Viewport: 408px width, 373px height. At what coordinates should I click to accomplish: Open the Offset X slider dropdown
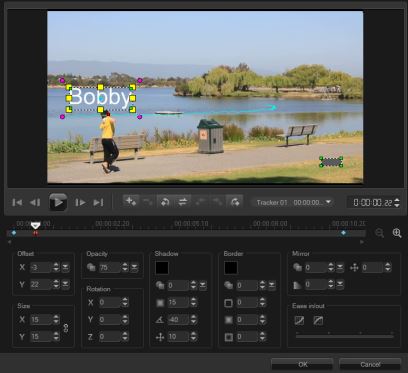[66, 267]
